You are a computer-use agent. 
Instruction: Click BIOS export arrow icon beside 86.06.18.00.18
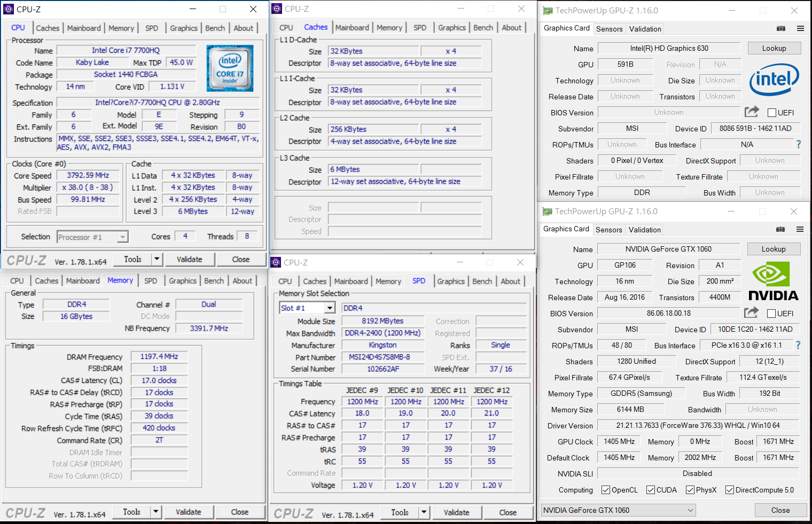(x=751, y=312)
